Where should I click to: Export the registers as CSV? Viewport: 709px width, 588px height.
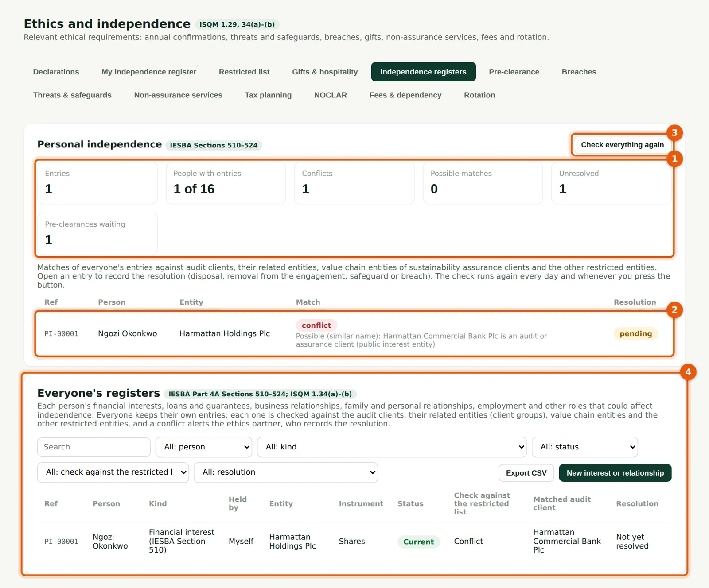coord(526,473)
